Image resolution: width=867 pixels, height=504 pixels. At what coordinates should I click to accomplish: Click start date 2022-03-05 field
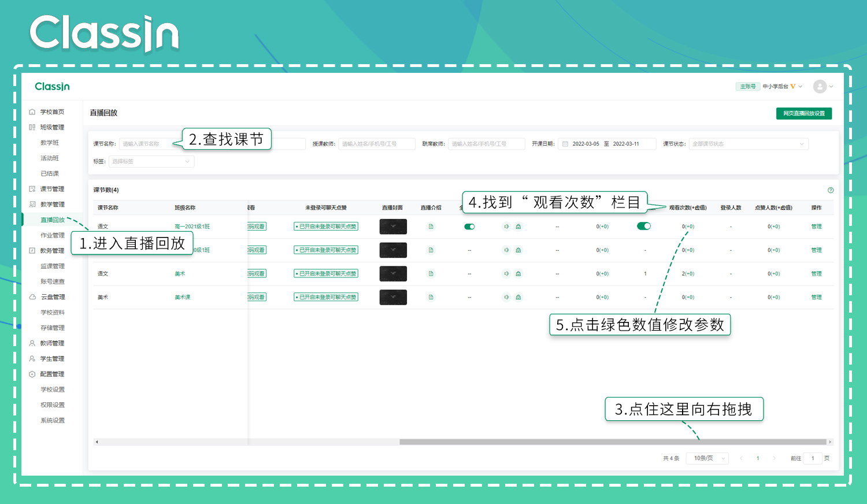tap(586, 144)
